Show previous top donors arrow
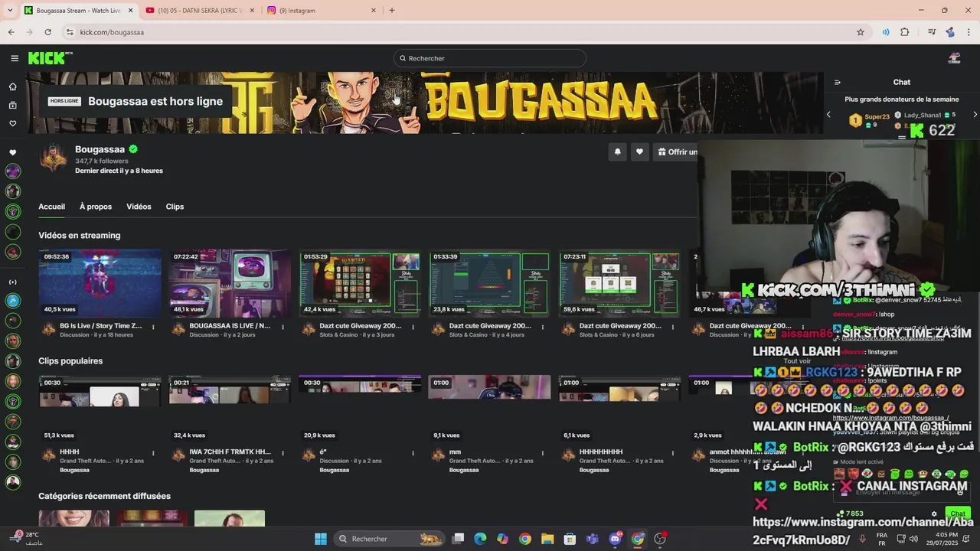The image size is (980, 551). 828,115
